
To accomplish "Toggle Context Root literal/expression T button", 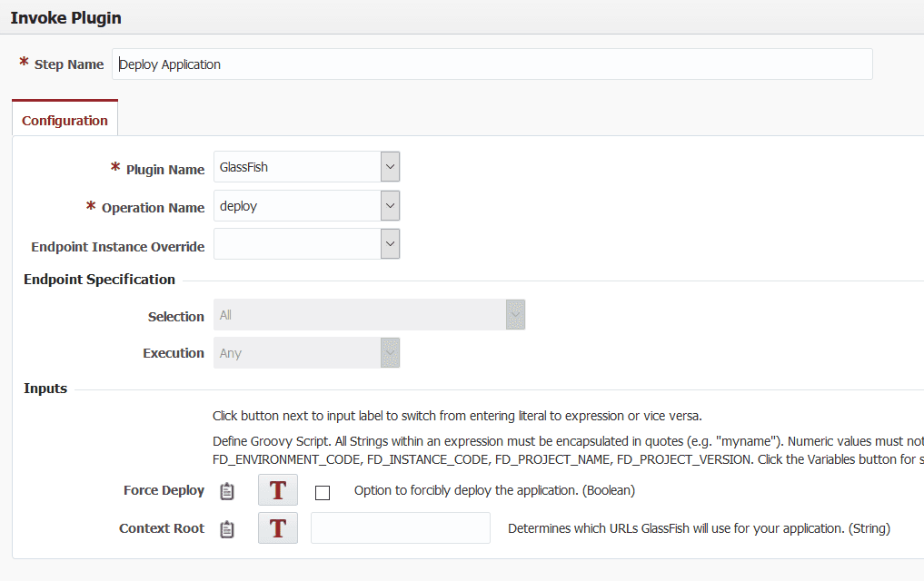I will tap(277, 528).
